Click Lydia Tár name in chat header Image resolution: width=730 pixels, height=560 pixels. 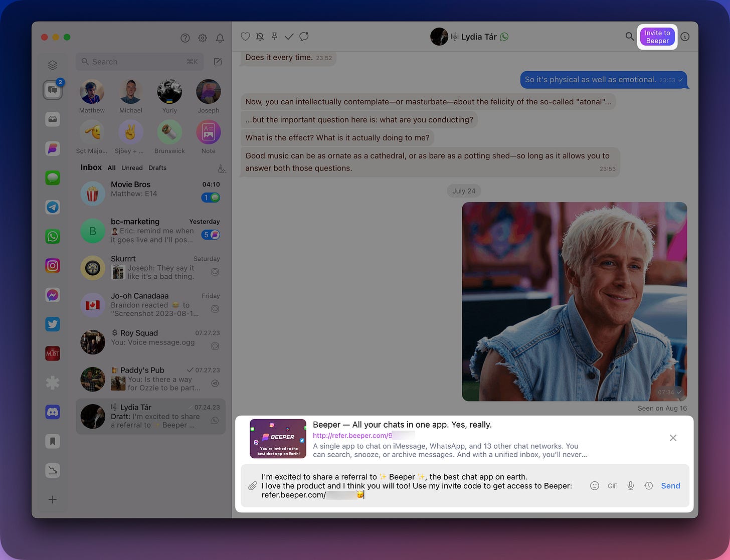pyautogui.click(x=479, y=37)
